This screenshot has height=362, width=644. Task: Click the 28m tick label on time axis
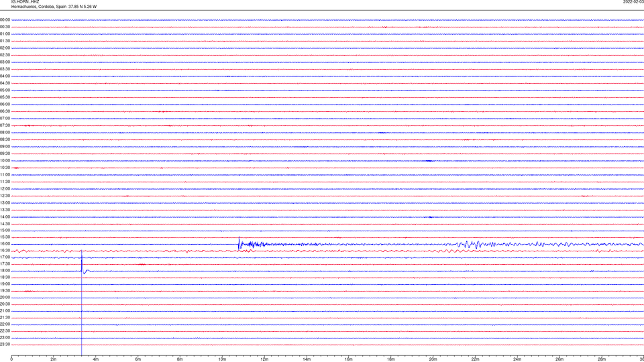tap(602, 359)
